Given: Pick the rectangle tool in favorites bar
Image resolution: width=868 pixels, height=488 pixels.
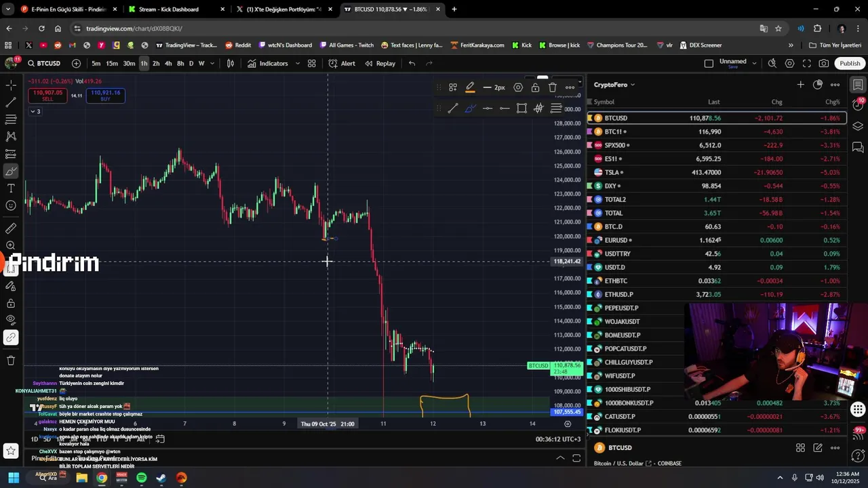Looking at the screenshot, I should 521,108.
